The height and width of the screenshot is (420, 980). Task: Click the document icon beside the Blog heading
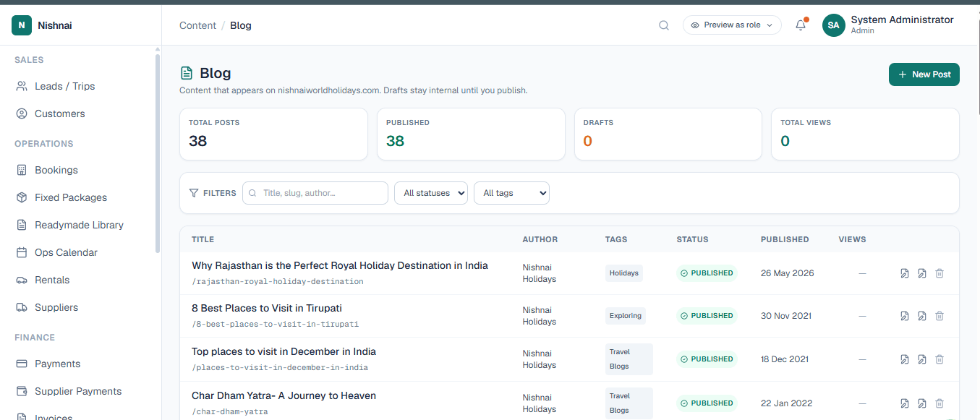pyautogui.click(x=187, y=73)
